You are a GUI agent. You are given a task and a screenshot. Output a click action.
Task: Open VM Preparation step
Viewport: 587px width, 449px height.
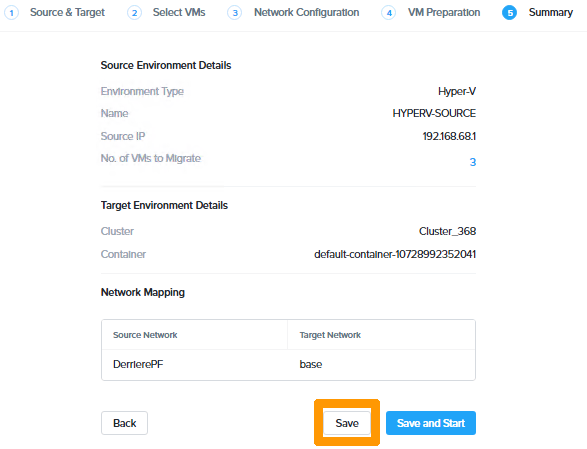[x=444, y=12]
